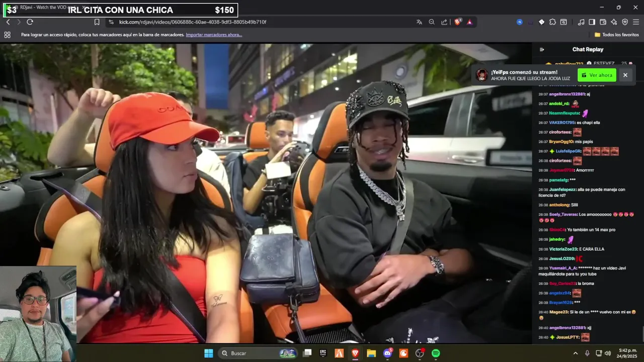Open the clock showing 5:42 p. m.
Image resolution: width=644 pixels, height=362 pixels.
[627, 353]
